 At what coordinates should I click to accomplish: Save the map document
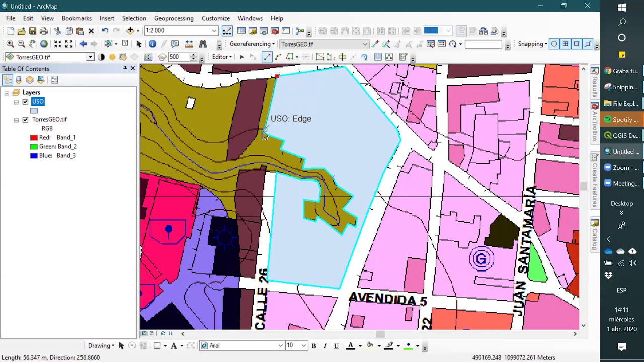33,31
